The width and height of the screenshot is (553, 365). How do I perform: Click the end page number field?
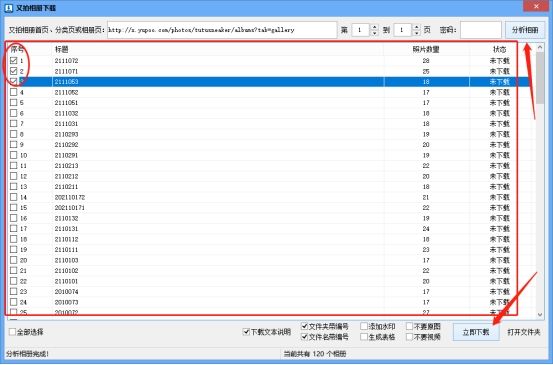pyautogui.click(x=403, y=30)
